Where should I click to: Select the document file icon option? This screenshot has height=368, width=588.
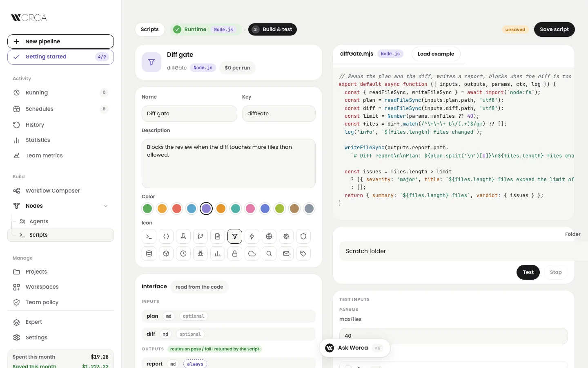tap(218, 236)
